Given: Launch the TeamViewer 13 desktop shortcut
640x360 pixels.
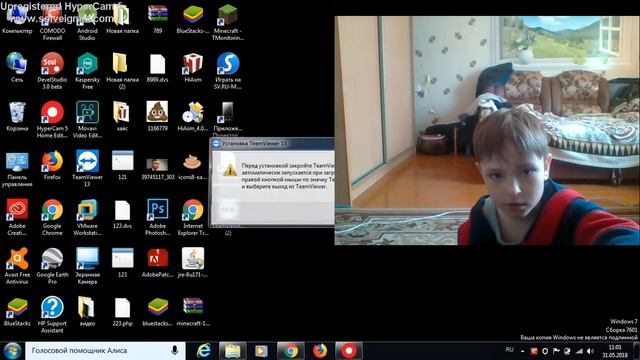Looking at the screenshot, I should (x=87, y=169).
